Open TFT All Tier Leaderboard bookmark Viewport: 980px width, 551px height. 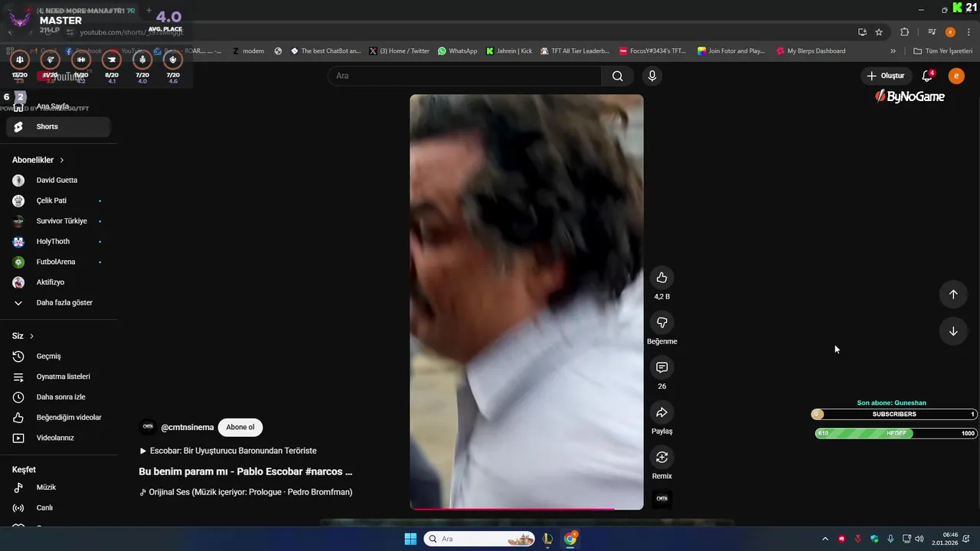(574, 51)
